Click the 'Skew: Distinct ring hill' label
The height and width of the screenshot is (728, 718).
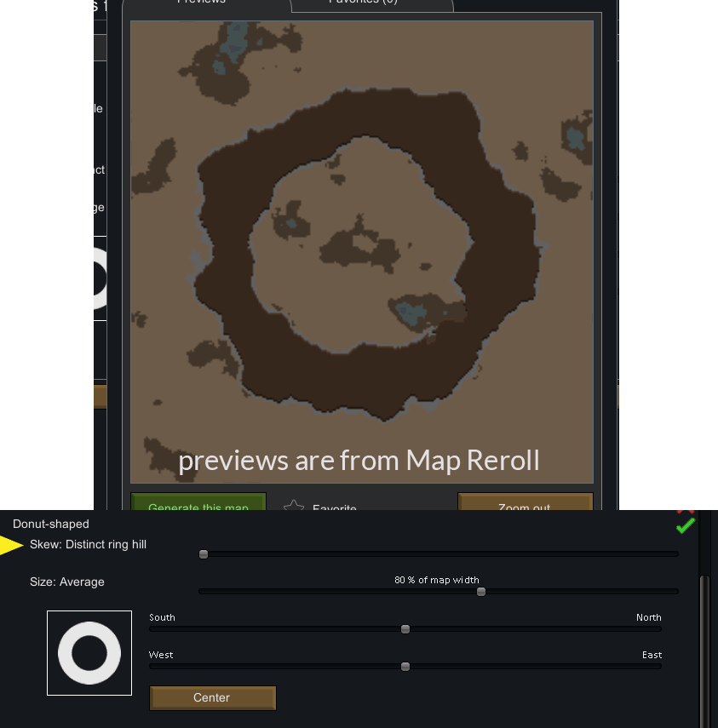88,544
